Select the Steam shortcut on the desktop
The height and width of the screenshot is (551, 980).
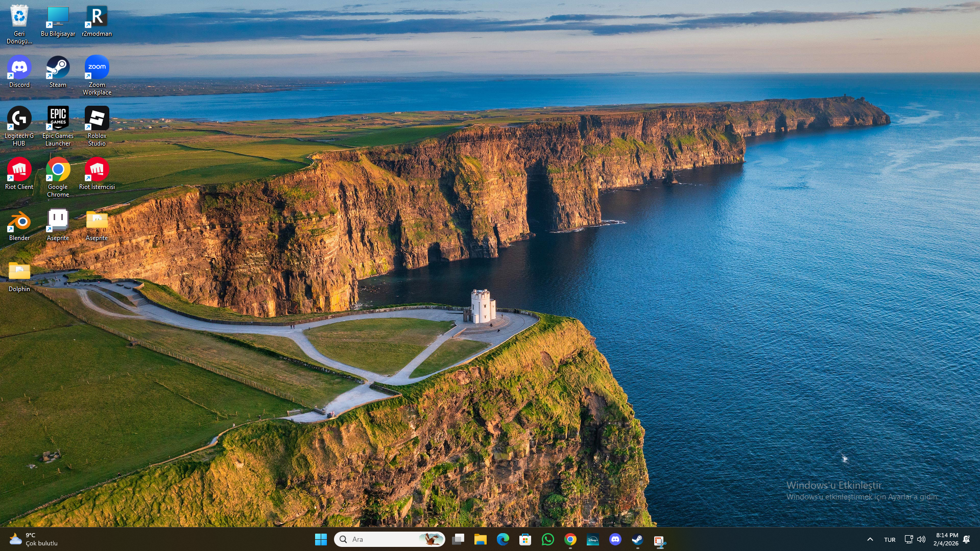(x=58, y=71)
